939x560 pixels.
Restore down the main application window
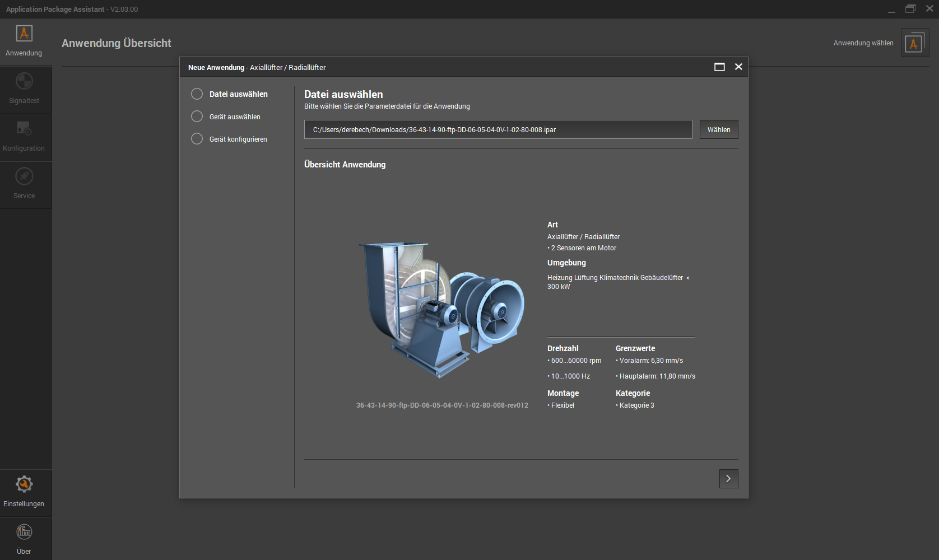tap(910, 9)
